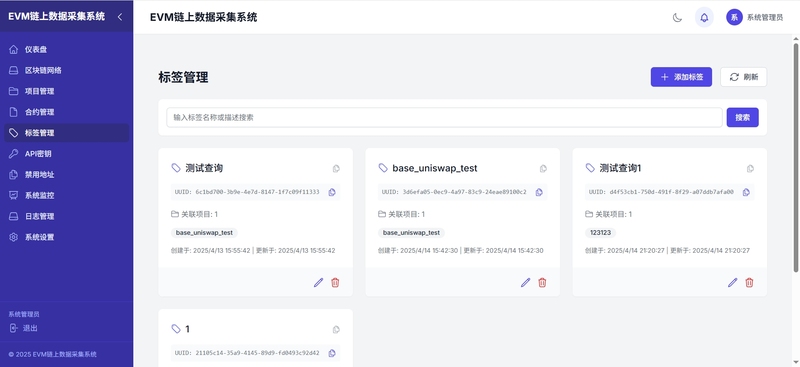Viewport: 800px width, 367px height.
Task: Click 退出 logout link
Action: [x=23, y=328]
